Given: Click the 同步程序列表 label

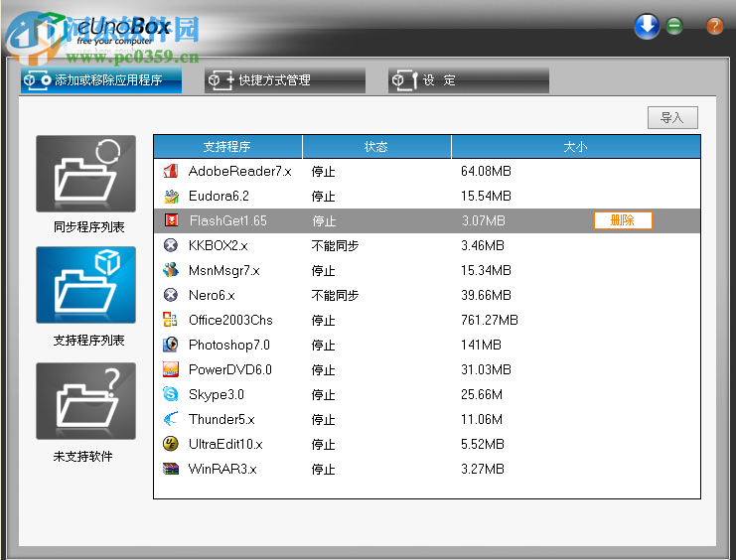Looking at the screenshot, I should [x=88, y=227].
